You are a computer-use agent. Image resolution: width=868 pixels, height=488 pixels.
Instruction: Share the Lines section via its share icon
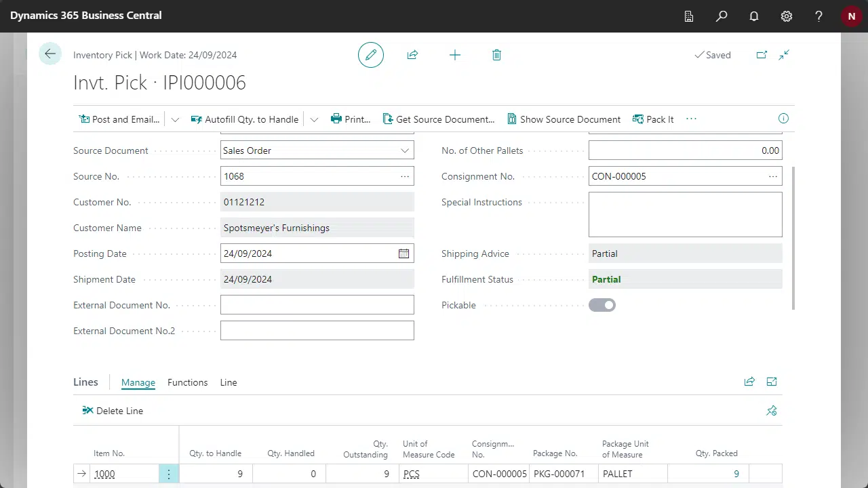point(749,382)
